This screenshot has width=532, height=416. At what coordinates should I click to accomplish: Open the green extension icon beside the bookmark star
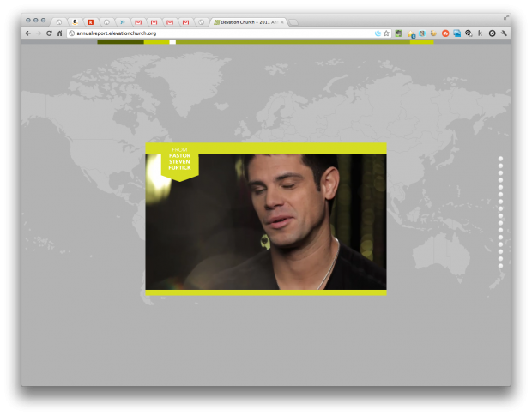point(399,33)
